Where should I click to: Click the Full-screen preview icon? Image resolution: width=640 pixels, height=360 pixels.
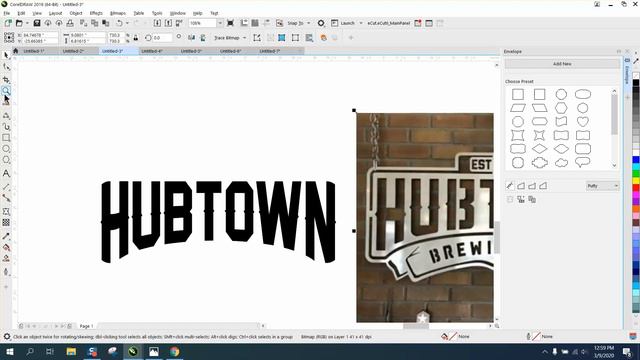pyautogui.click(x=230, y=23)
